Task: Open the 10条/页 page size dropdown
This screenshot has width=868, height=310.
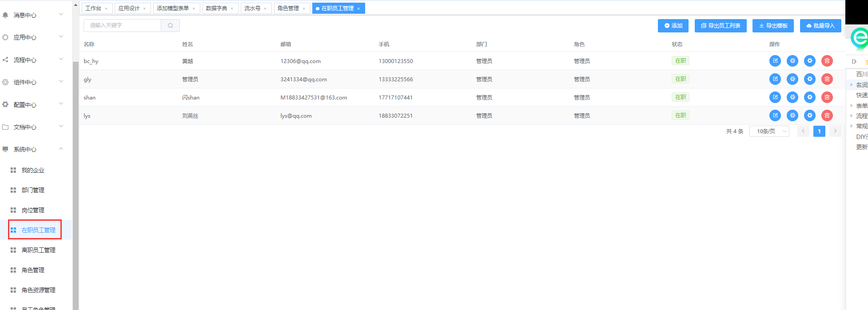Action: point(769,131)
